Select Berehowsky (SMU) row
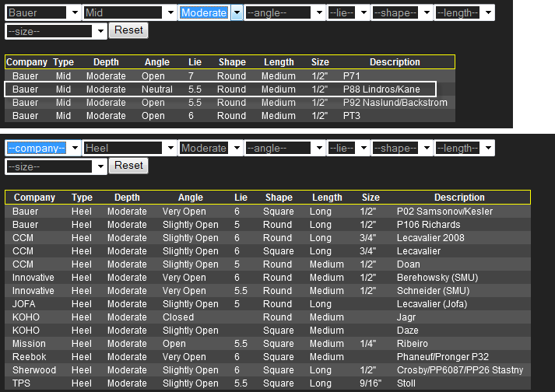 pos(268,278)
